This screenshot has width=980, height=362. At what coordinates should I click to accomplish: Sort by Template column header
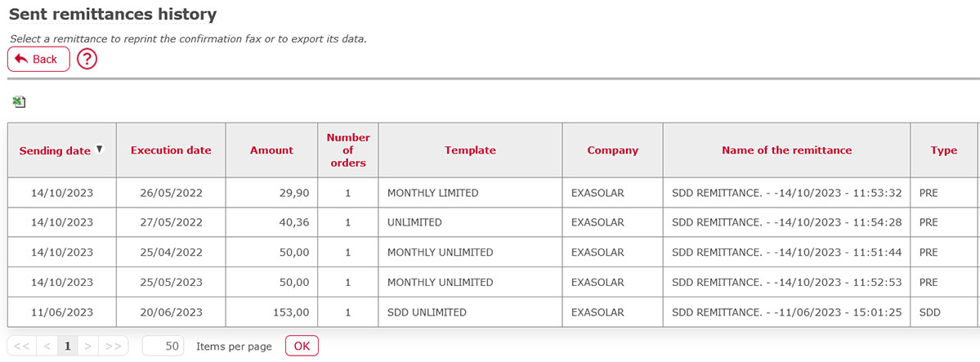(470, 150)
